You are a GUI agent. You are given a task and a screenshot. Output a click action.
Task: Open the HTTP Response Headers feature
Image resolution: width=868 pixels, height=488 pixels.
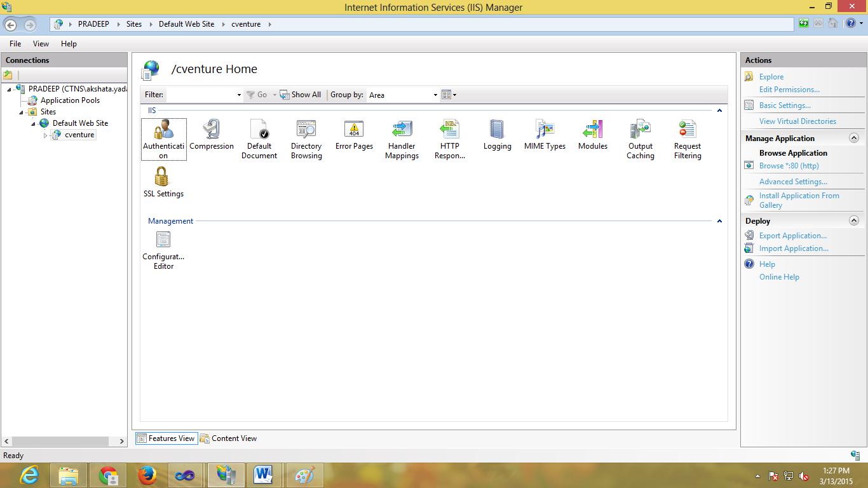(450, 139)
